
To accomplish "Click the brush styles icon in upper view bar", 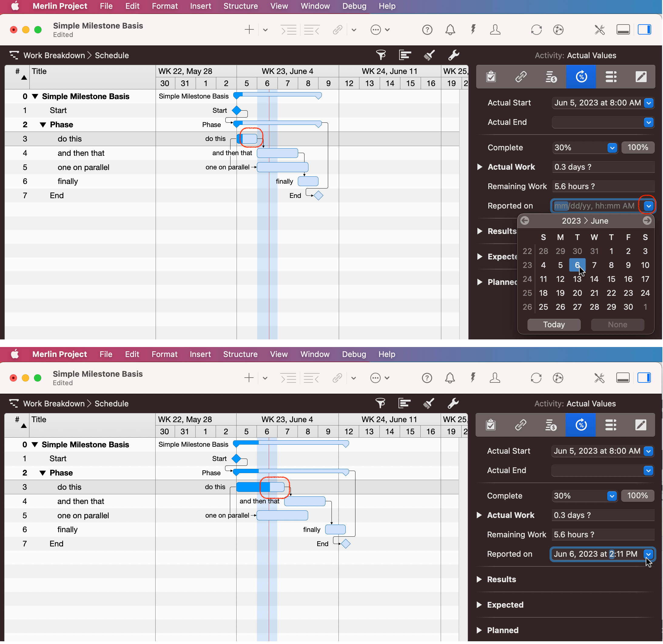I will coord(429,55).
